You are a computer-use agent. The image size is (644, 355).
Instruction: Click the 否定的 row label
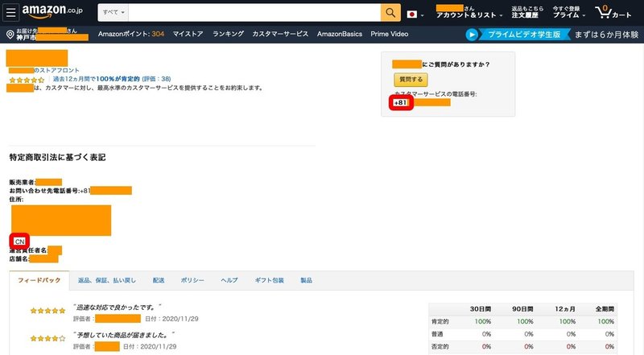click(x=440, y=347)
